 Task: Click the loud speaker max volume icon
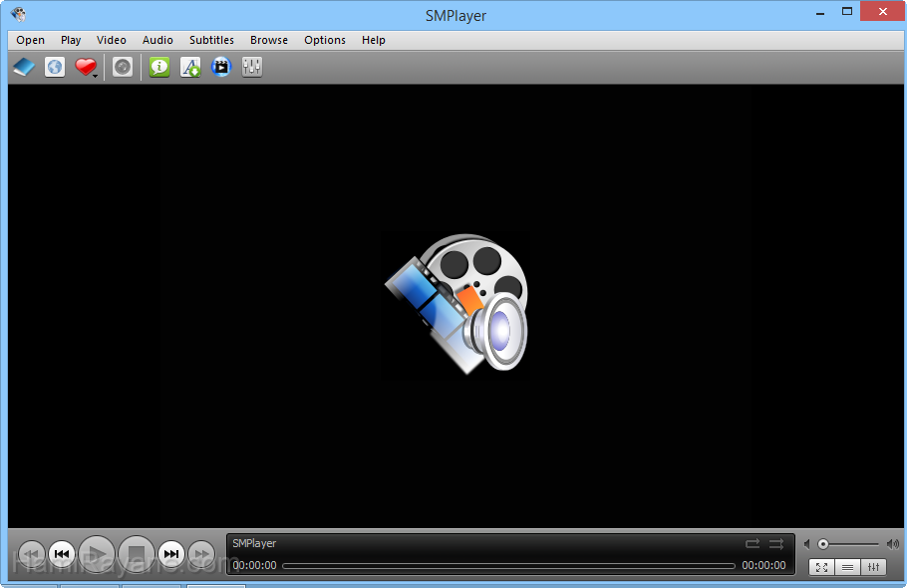click(x=892, y=544)
